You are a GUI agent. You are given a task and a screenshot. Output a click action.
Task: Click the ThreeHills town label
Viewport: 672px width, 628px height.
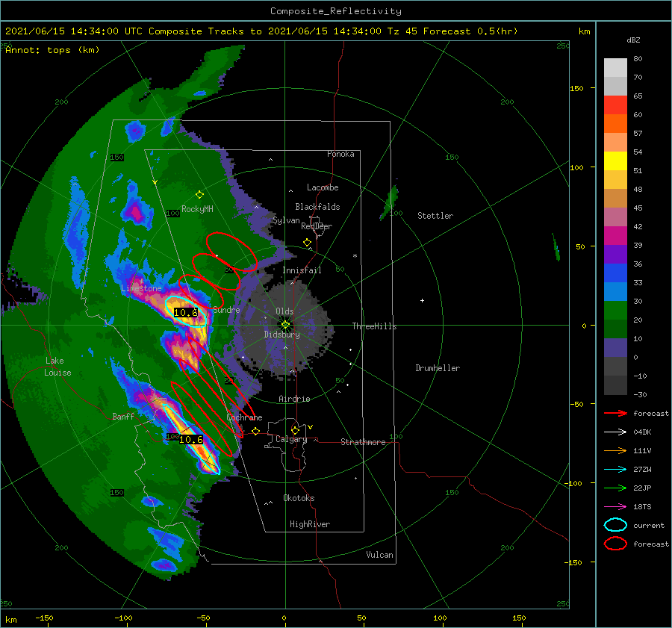[374, 326]
